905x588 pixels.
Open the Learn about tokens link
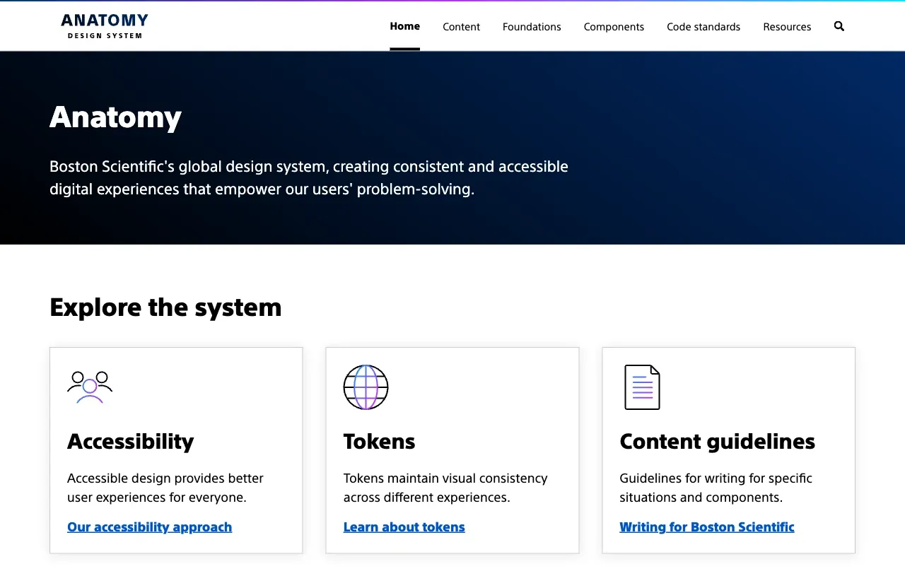(404, 527)
